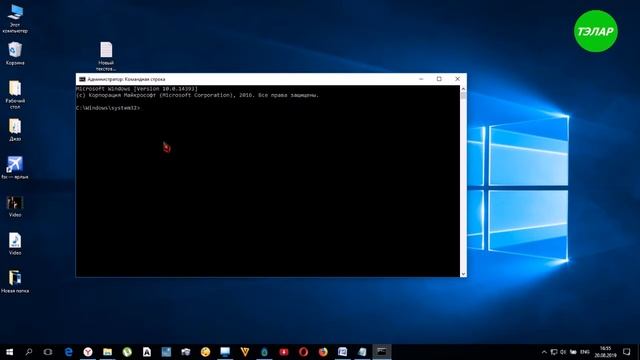Open the white letter A app on taskbar

click(x=147, y=352)
